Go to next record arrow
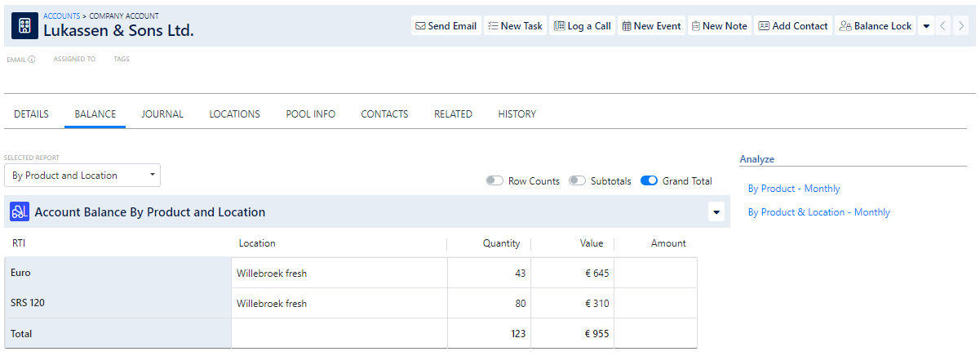980x356 pixels. pyautogui.click(x=960, y=26)
